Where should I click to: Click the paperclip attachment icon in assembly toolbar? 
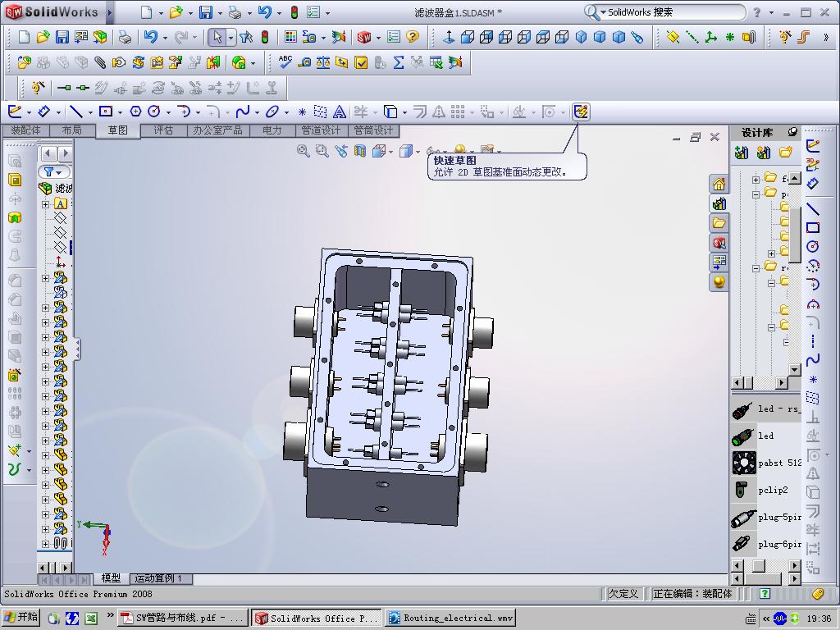[x=100, y=62]
